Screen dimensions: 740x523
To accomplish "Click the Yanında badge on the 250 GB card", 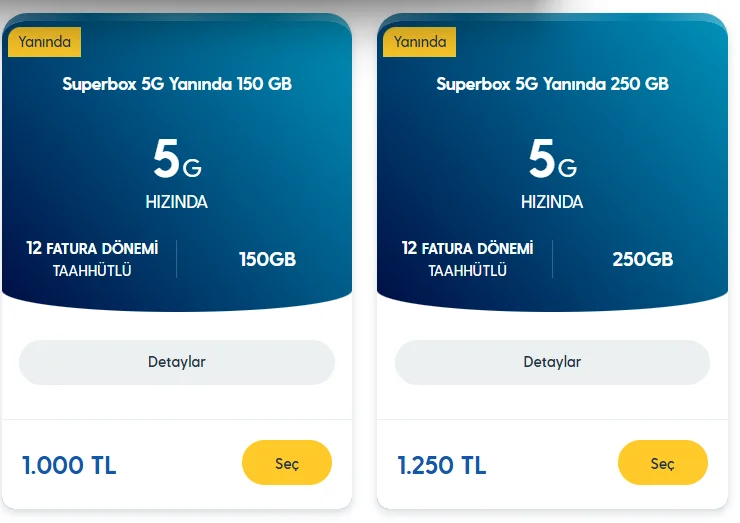I will click(x=420, y=42).
